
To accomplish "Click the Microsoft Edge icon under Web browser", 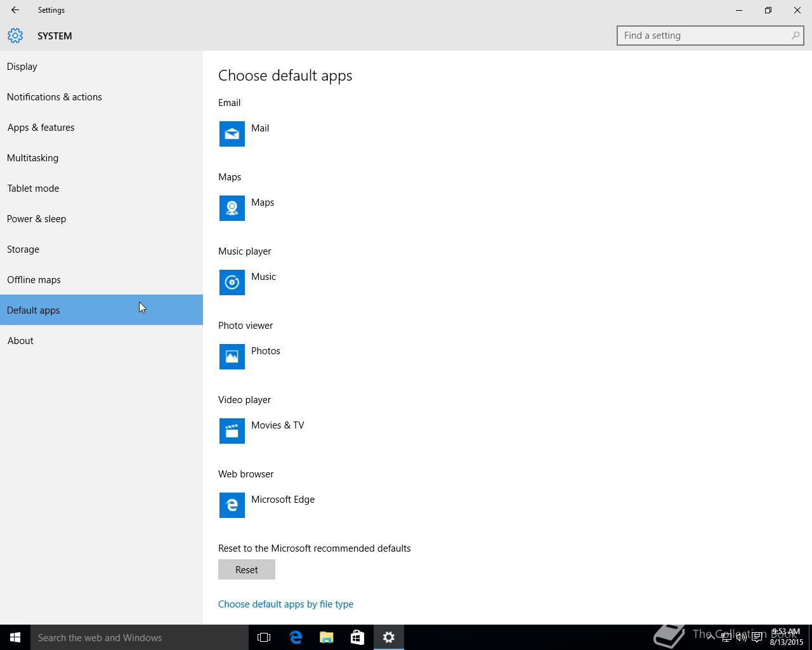I will pos(232,505).
